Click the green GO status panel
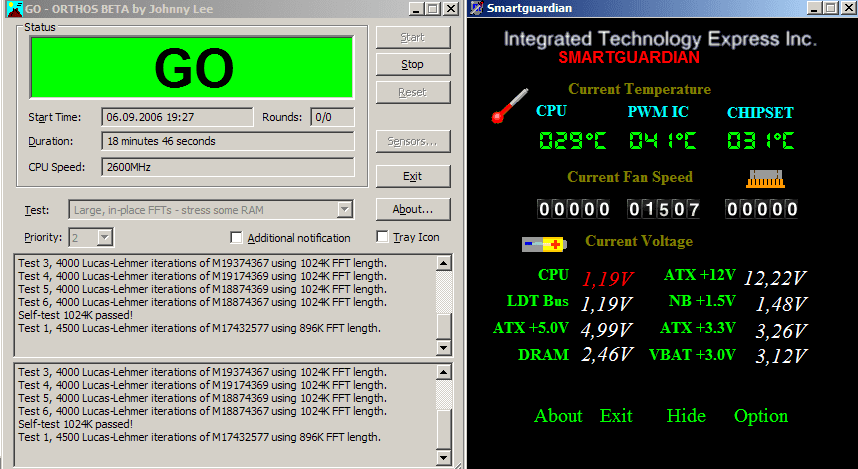Viewport: 858px width, 469px height. [x=192, y=68]
